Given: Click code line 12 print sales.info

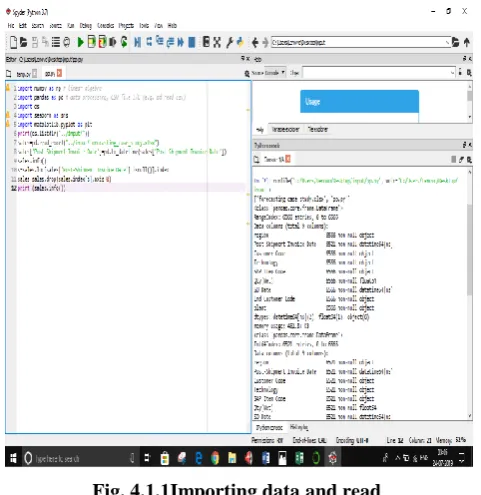Looking at the screenshot, I should [41, 188].
